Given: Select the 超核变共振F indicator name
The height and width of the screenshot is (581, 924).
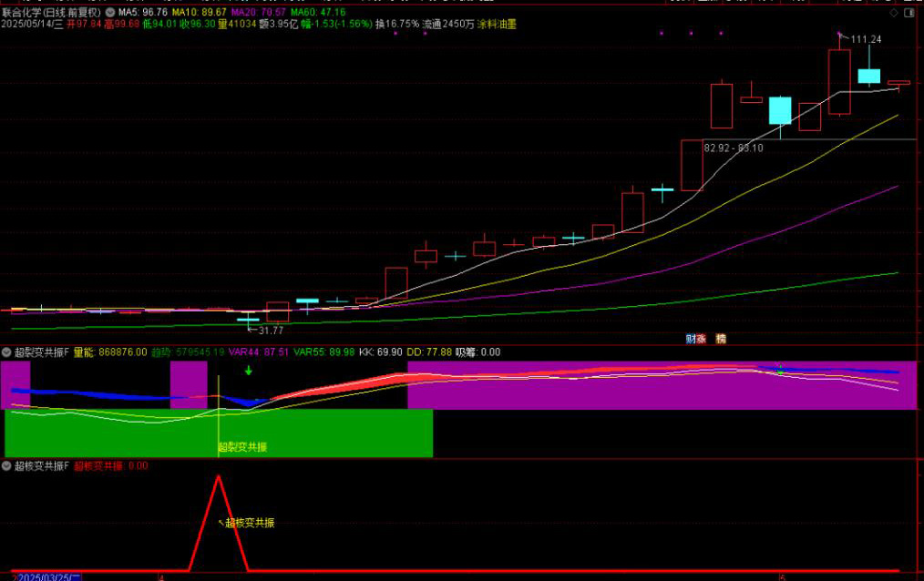Looking at the screenshot, I should click(x=41, y=465).
